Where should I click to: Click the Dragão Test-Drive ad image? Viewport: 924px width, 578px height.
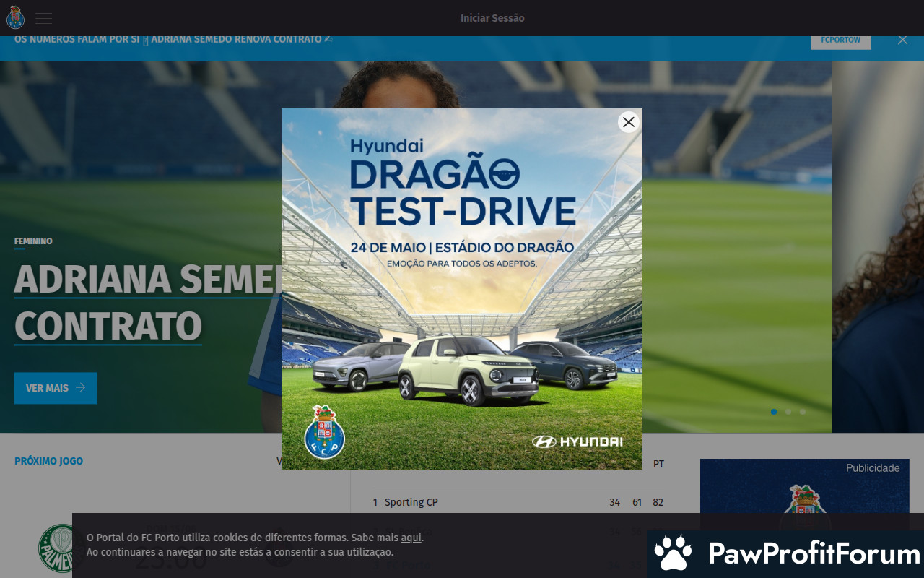tap(462, 289)
